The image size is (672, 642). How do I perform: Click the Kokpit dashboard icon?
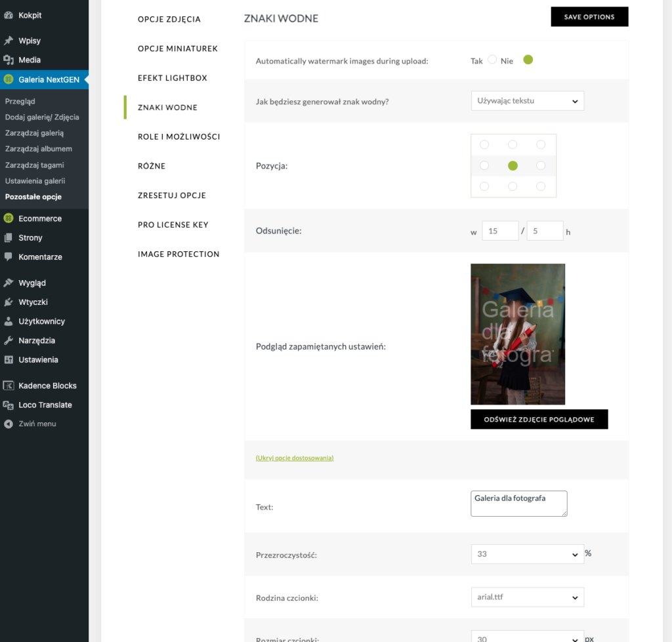(x=9, y=15)
